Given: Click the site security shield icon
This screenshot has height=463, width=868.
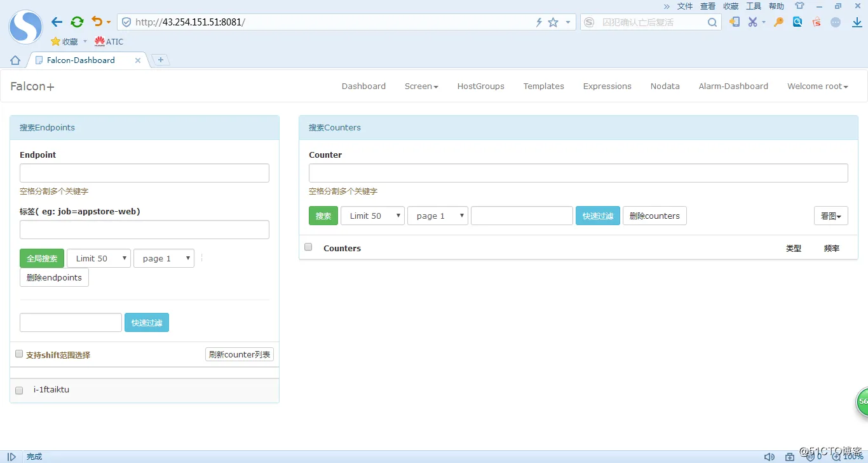Looking at the screenshot, I should tap(126, 22).
